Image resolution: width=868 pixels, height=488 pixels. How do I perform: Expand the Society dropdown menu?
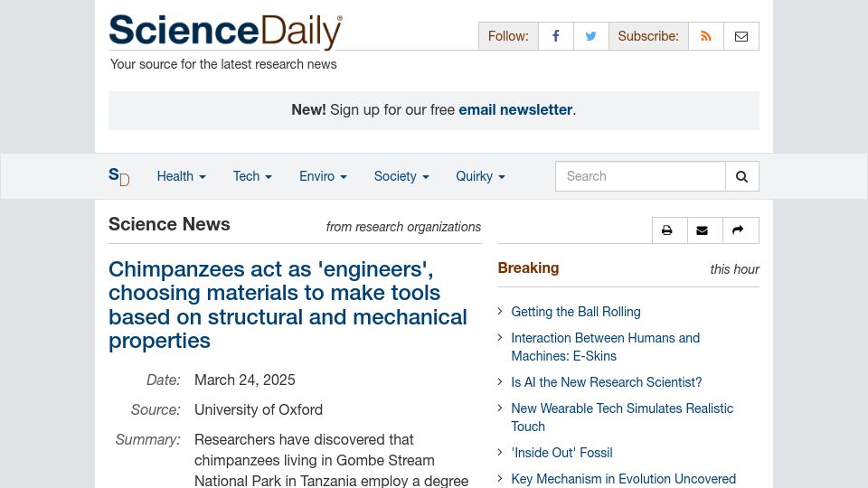tap(401, 176)
